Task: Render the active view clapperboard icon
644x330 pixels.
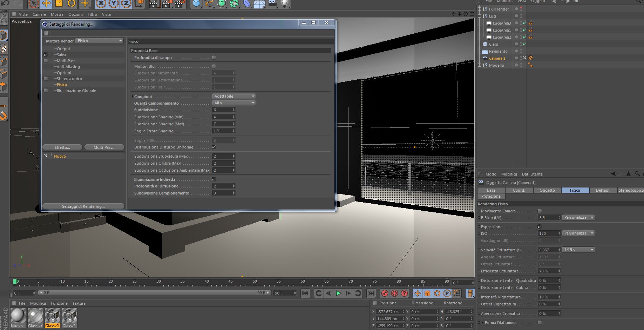Action: [x=154, y=4]
